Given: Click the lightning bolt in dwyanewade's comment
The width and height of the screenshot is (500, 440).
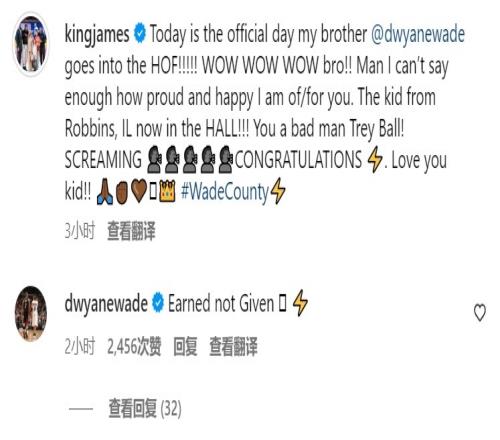Looking at the screenshot, I should 300,303.
